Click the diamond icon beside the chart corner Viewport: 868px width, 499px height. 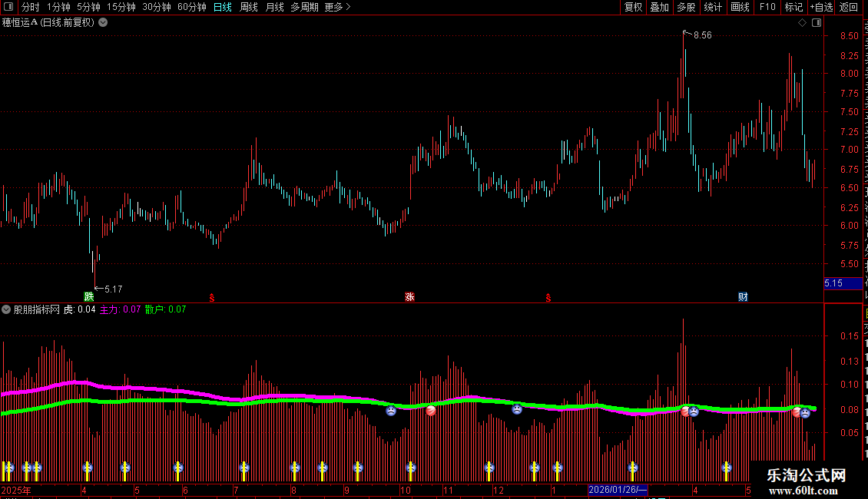click(x=802, y=22)
